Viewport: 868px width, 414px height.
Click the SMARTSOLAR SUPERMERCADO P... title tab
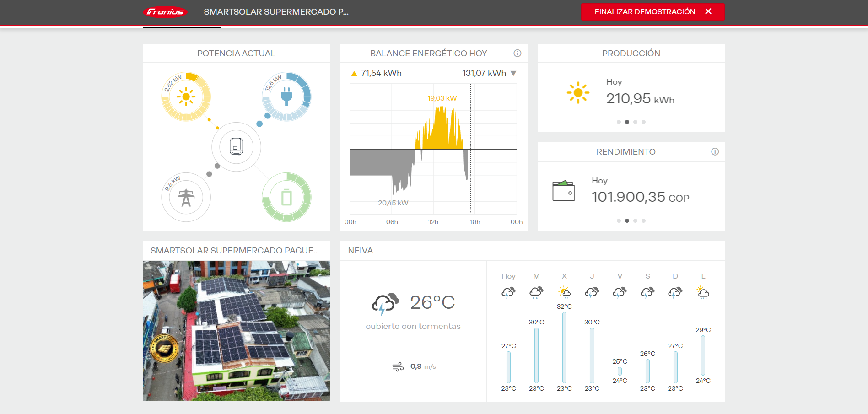276,12
